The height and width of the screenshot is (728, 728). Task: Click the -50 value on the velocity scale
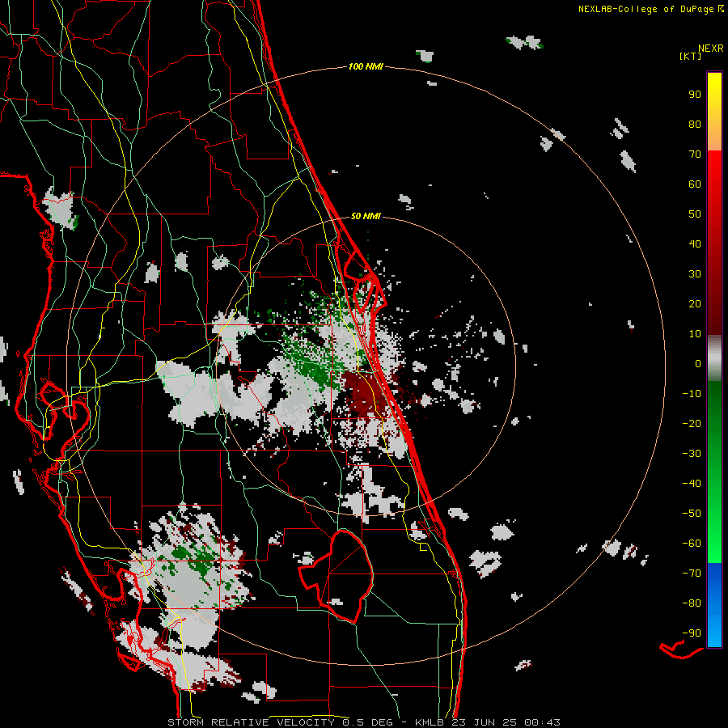click(x=692, y=514)
